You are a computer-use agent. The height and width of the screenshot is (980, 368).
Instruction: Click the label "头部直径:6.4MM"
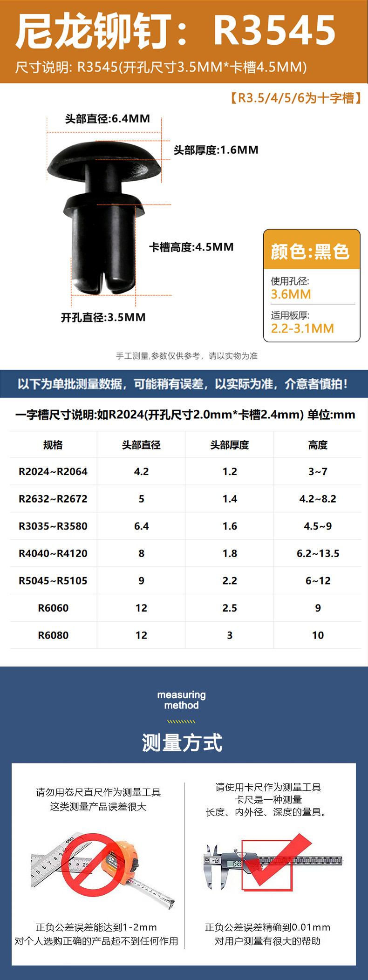pyautogui.click(x=108, y=119)
